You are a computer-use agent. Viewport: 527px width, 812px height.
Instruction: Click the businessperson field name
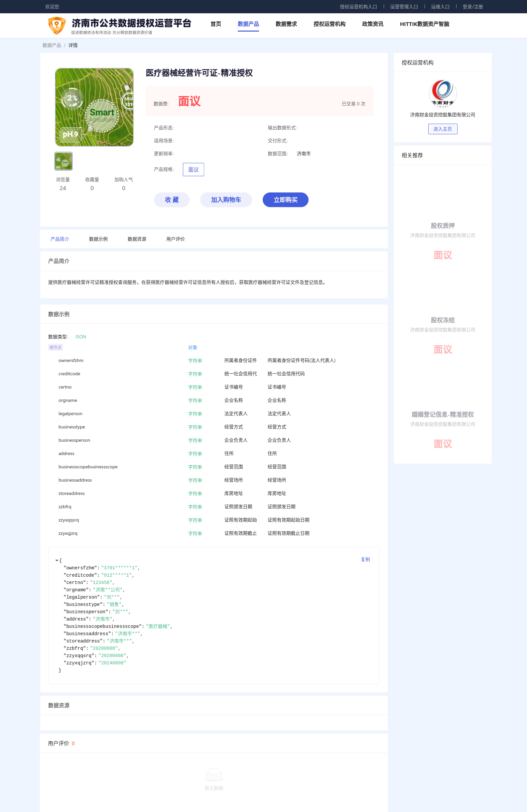74,440
